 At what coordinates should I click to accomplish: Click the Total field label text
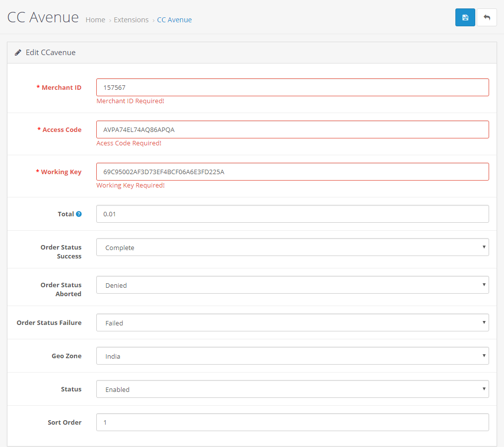click(66, 214)
